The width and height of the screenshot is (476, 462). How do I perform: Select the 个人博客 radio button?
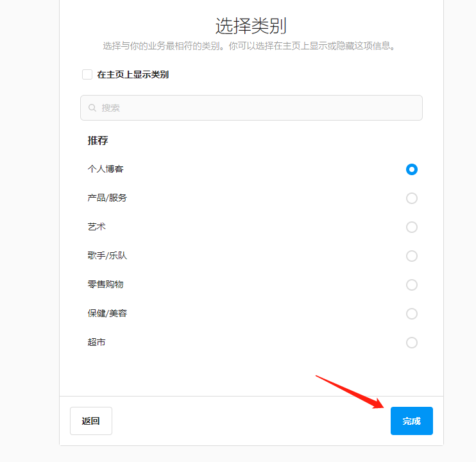412,169
